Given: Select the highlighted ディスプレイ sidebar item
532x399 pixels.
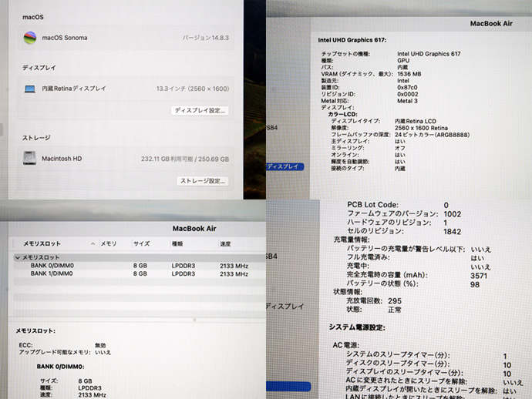Looking at the screenshot, I should [x=285, y=167].
